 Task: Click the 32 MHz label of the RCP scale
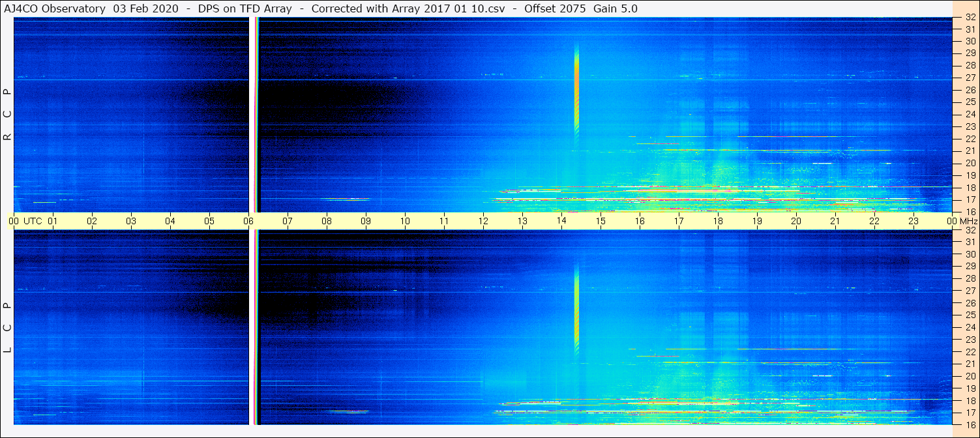(x=970, y=18)
